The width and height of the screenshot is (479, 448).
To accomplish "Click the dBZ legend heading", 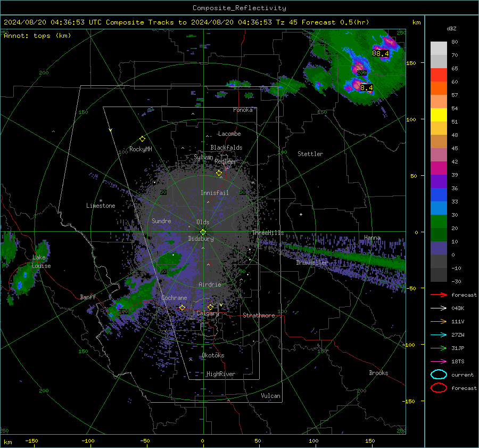I will coord(451,29).
